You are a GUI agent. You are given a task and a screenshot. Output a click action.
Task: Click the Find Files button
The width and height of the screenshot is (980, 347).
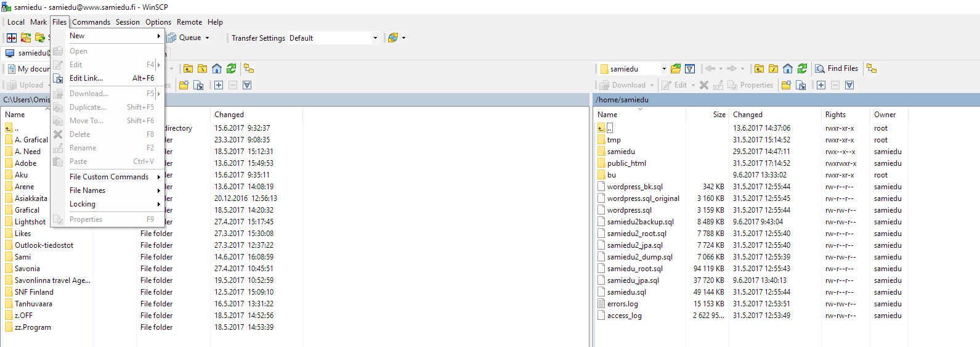coord(836,68)
